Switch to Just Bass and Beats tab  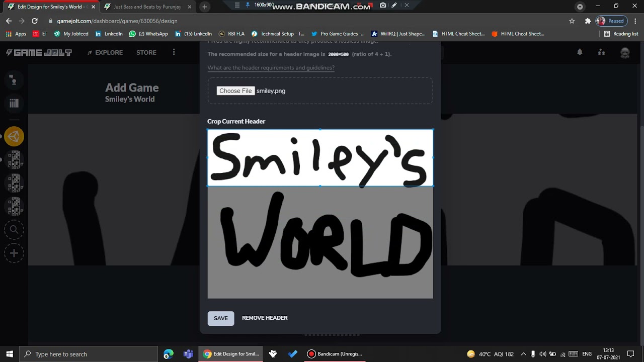147,7
